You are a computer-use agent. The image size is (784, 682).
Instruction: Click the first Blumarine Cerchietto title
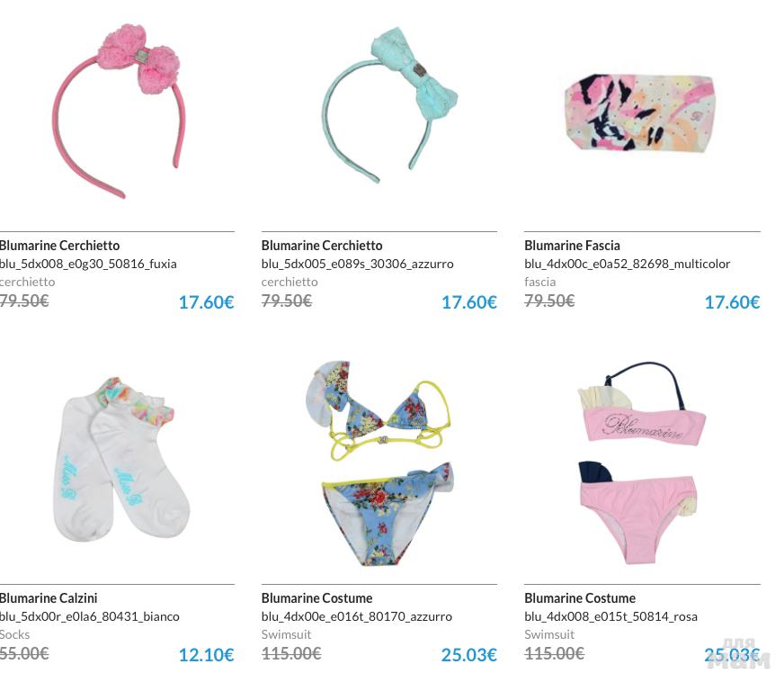(59, 246)
